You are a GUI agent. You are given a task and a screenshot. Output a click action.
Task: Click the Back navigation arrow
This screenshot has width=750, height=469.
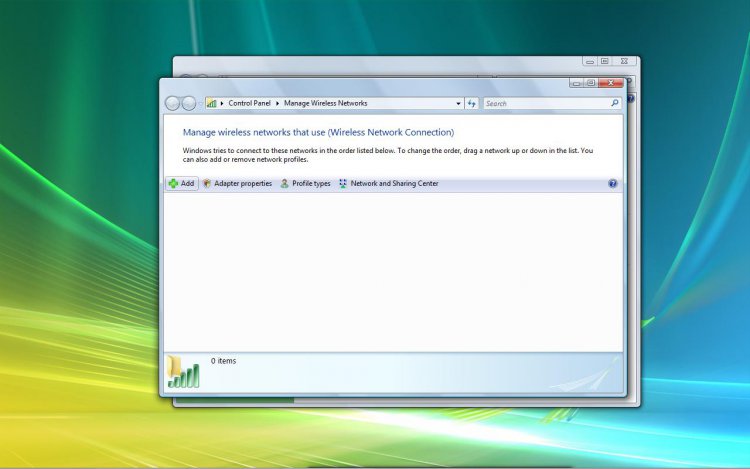pyautogui.click(x=173, y=103)
